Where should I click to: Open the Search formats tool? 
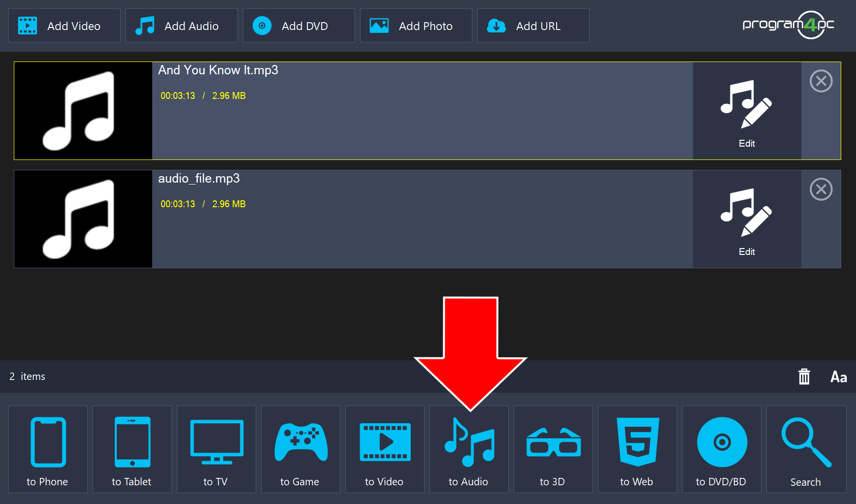pos(806,449)
